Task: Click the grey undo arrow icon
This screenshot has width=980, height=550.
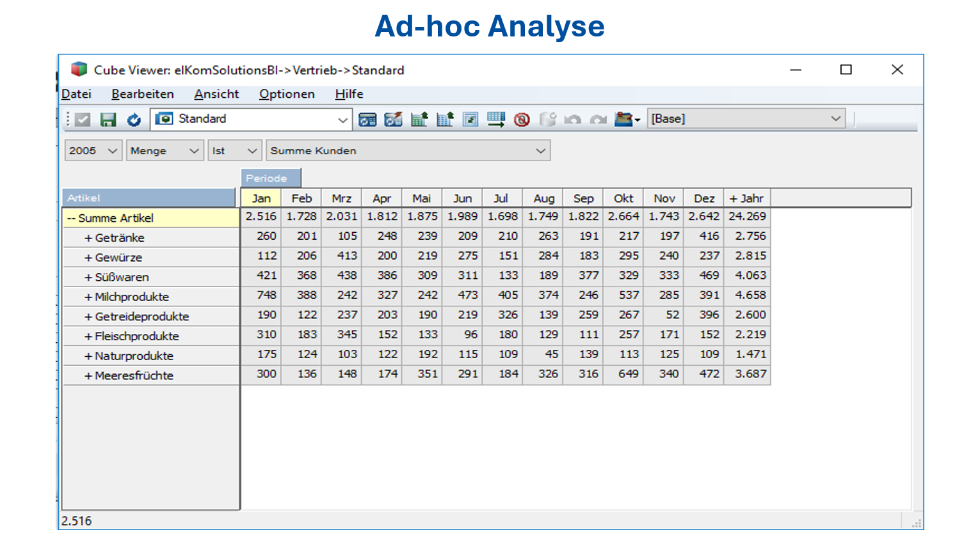Action: point(573,120)
